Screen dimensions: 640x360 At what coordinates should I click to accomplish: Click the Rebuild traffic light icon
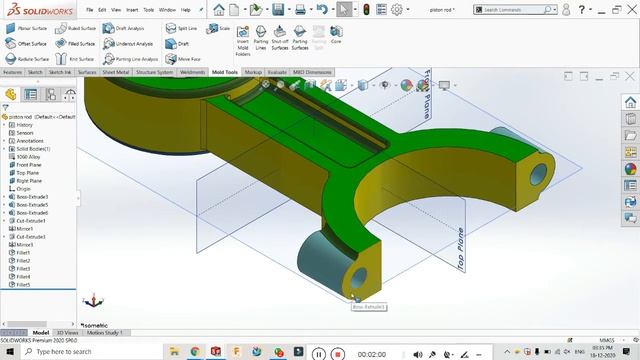(367, 9)
